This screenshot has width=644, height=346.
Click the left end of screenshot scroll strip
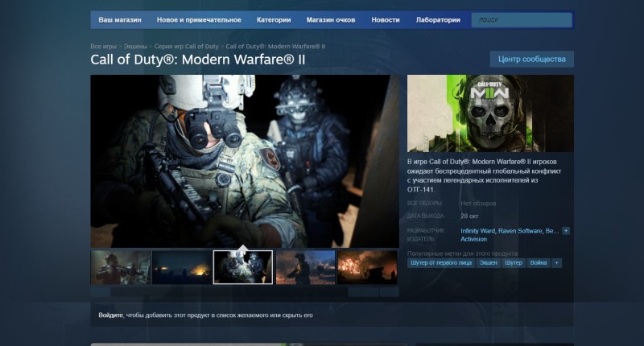pyautogui.click(x=100, y=292)
